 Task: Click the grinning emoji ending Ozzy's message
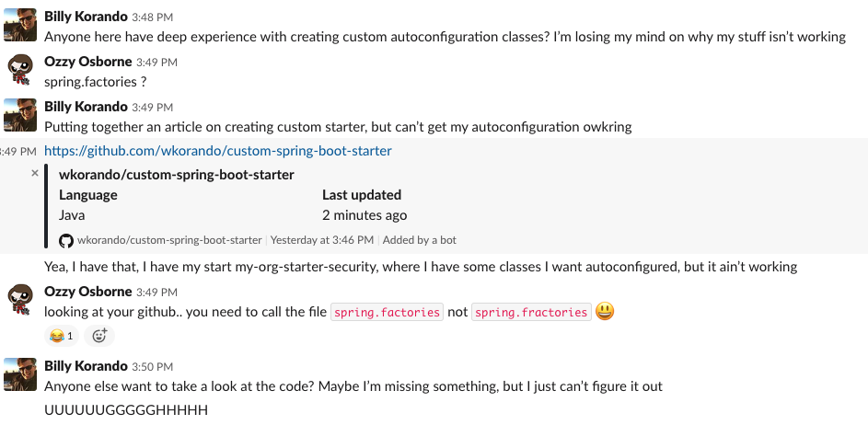point(605,312)
